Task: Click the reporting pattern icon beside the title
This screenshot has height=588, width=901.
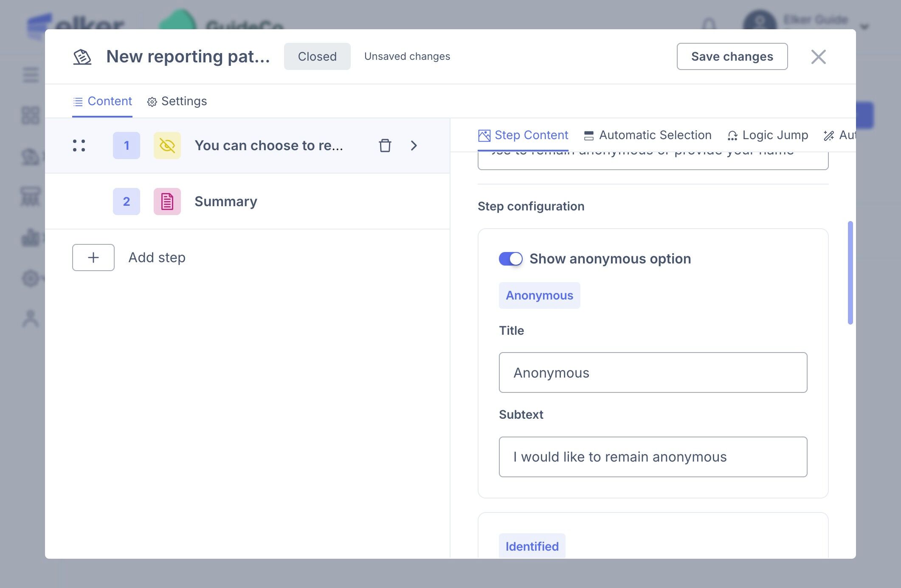Action: (82, 57)
